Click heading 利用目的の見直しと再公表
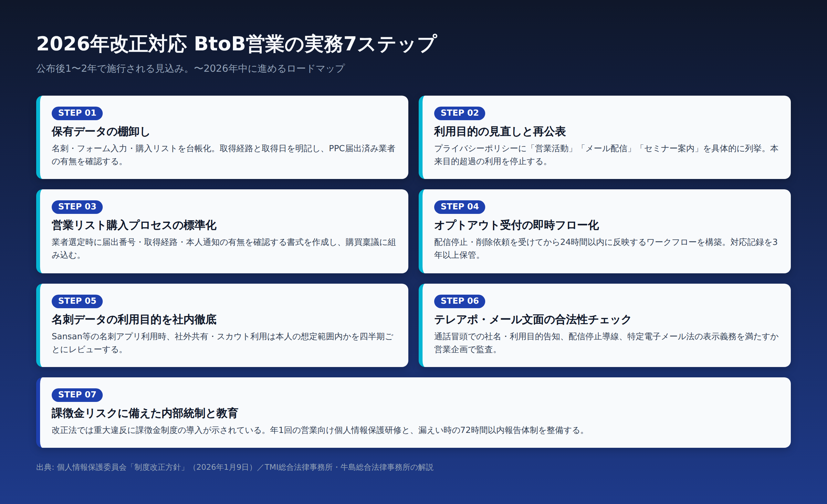827x504 pixels. (x=500, y=131)
